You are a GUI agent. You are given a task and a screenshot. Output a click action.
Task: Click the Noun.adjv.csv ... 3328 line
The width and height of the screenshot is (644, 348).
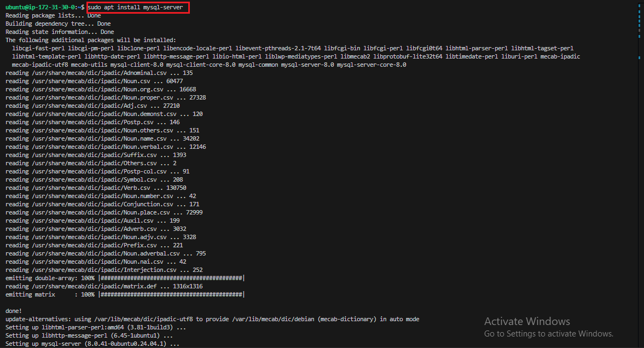coord(101,237)
